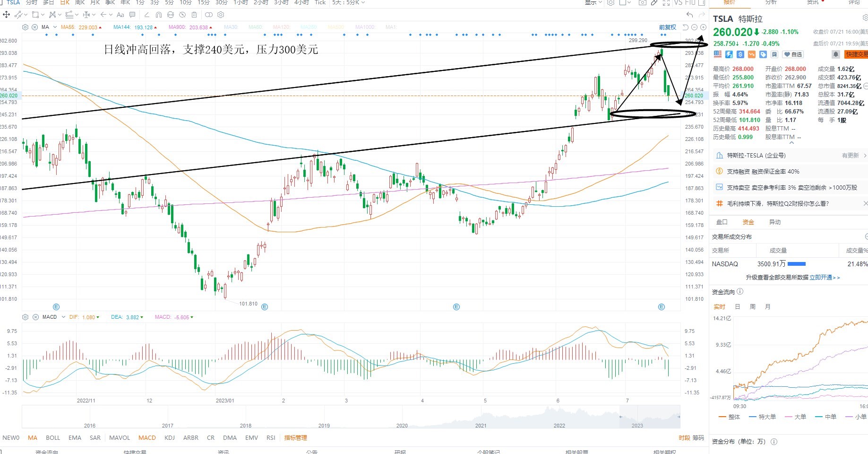The height and width of the screenshot is (454, 868).
Task: Click the 快捷交易 quick trade button
Action: coord(857,54)
